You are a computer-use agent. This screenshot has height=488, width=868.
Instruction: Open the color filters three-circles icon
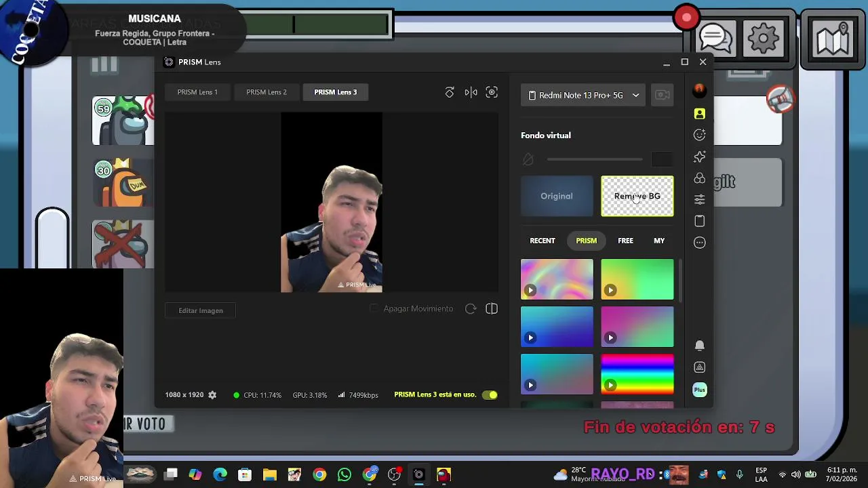pos(699,178)
